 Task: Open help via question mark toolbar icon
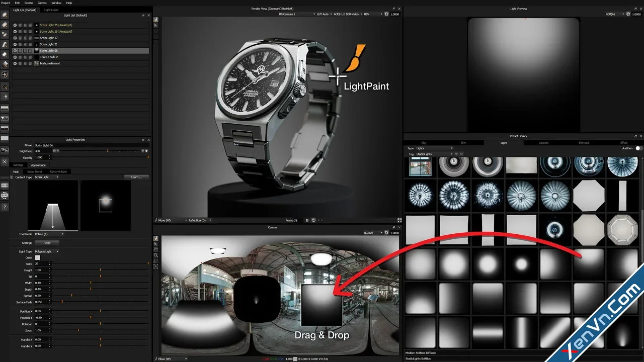coord(5,207)
